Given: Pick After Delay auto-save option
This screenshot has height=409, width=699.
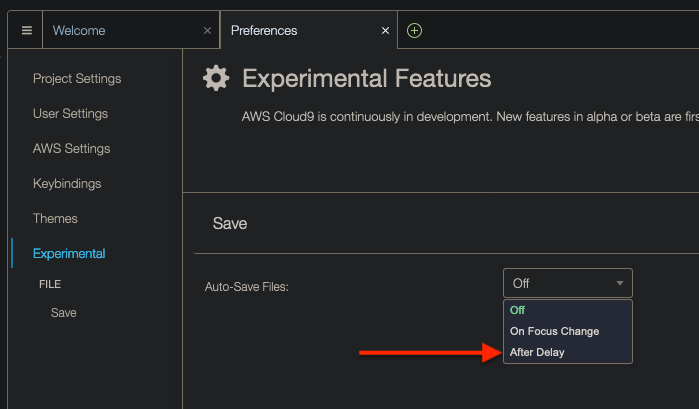Looking at the screenshot, I should (x=537, y=352).
